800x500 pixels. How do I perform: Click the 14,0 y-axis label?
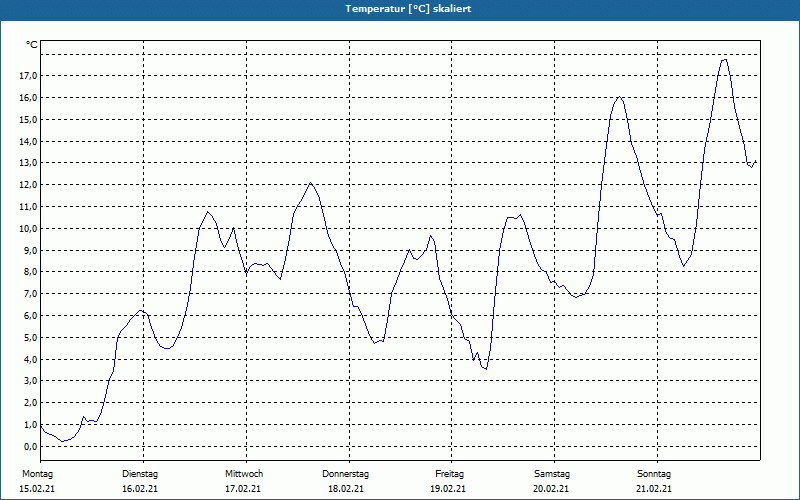(28, 141)
